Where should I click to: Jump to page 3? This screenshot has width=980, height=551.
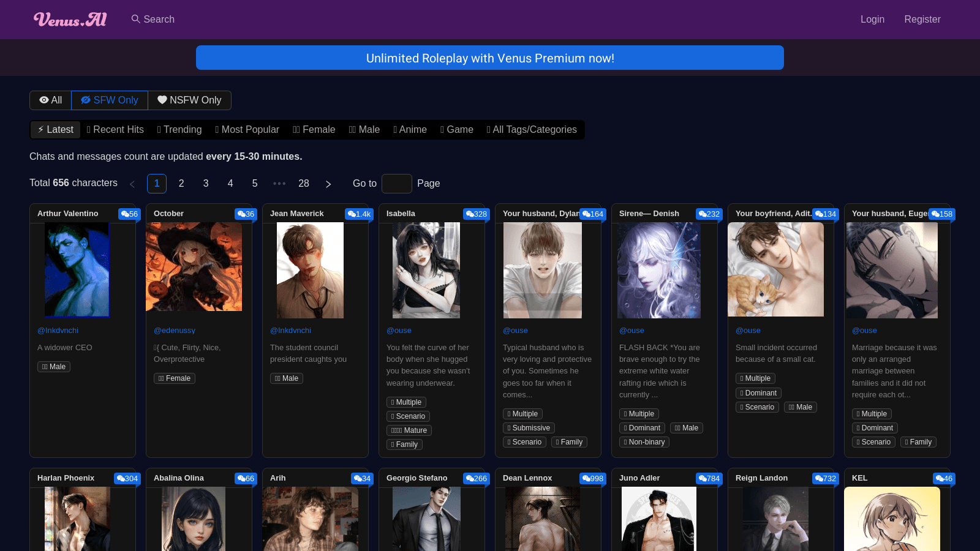click(x=206, y=184)
